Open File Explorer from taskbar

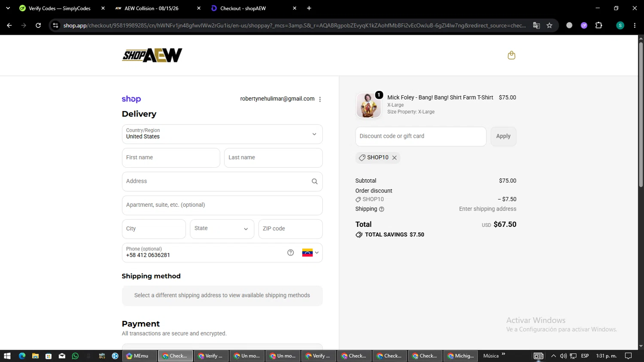click(x=35, y=356)
